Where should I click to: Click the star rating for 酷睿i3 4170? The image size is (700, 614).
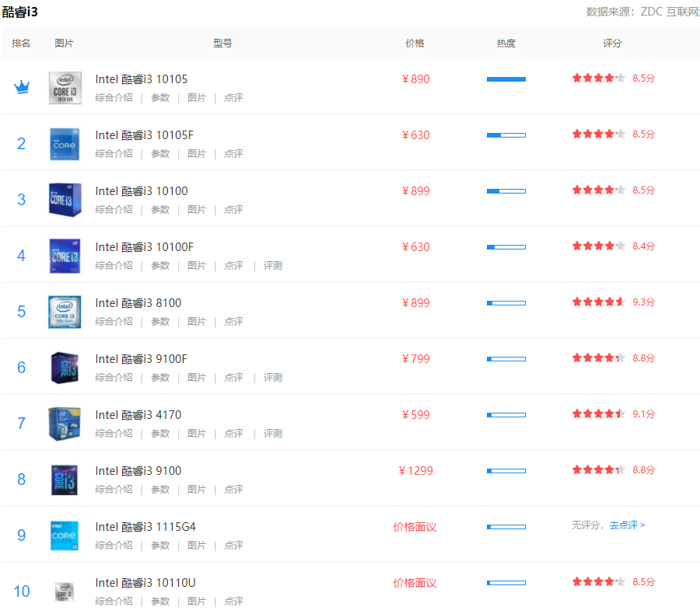598,414
